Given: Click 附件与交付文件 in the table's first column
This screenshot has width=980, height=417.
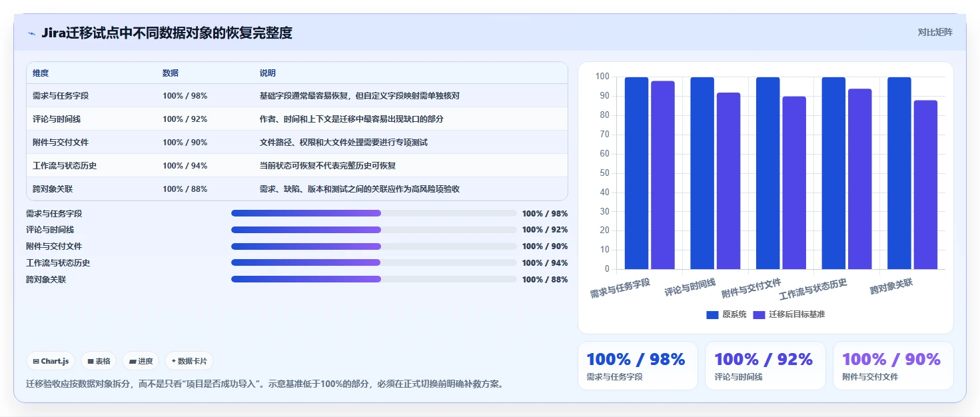Looking at the screenshot, I should pyautogui.click(x=61, y=143).
